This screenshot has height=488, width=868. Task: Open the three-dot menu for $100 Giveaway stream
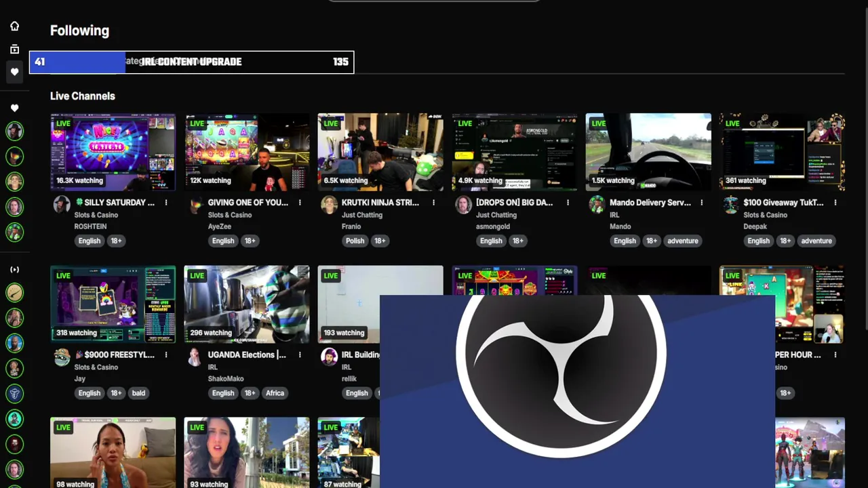point(835,203)
